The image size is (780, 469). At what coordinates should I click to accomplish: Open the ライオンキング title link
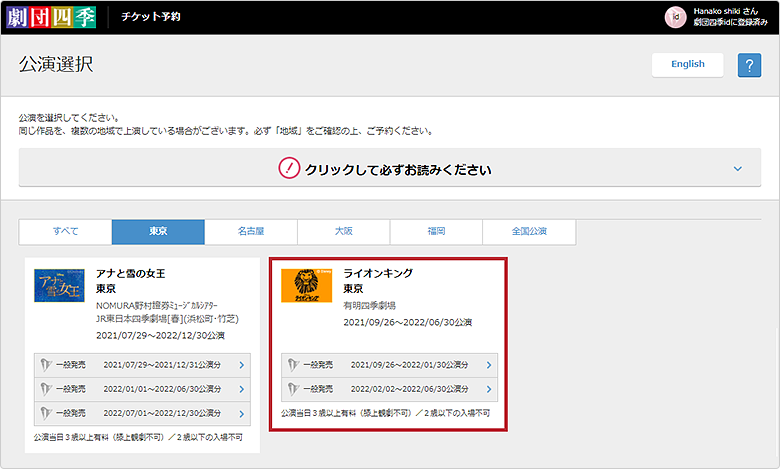pos(378,274)
